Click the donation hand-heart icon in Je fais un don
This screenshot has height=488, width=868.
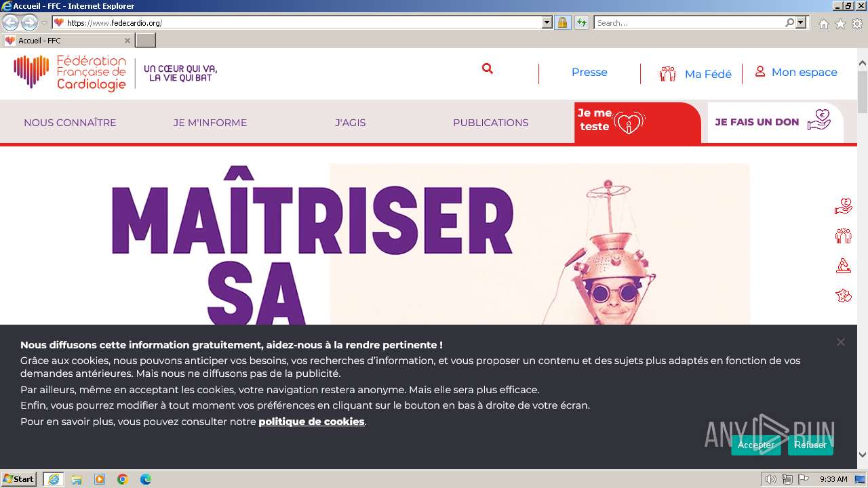(x=819, y=121)
